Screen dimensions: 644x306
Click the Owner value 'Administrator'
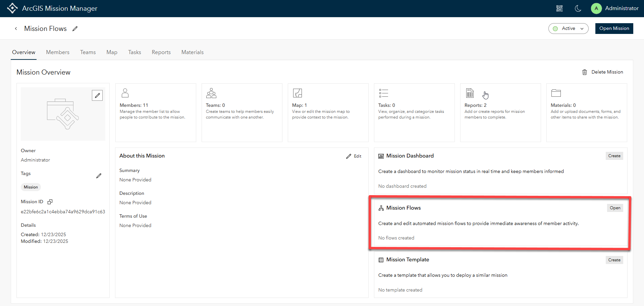click(35, 160)
